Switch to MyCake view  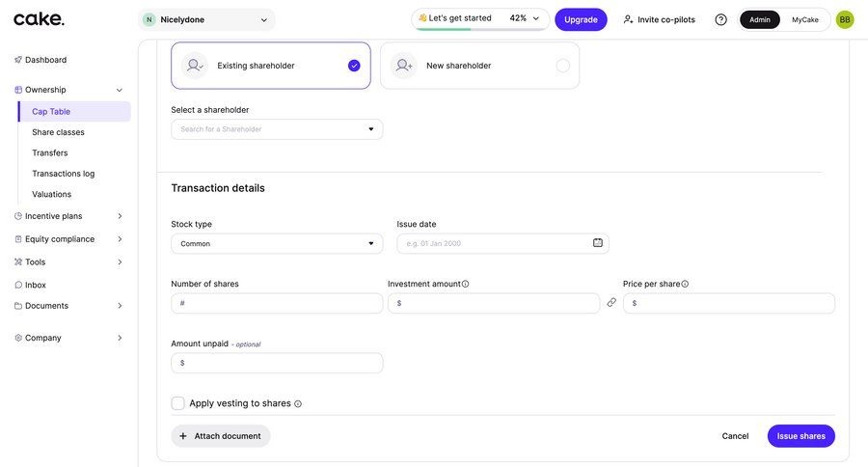coord(804,19)
